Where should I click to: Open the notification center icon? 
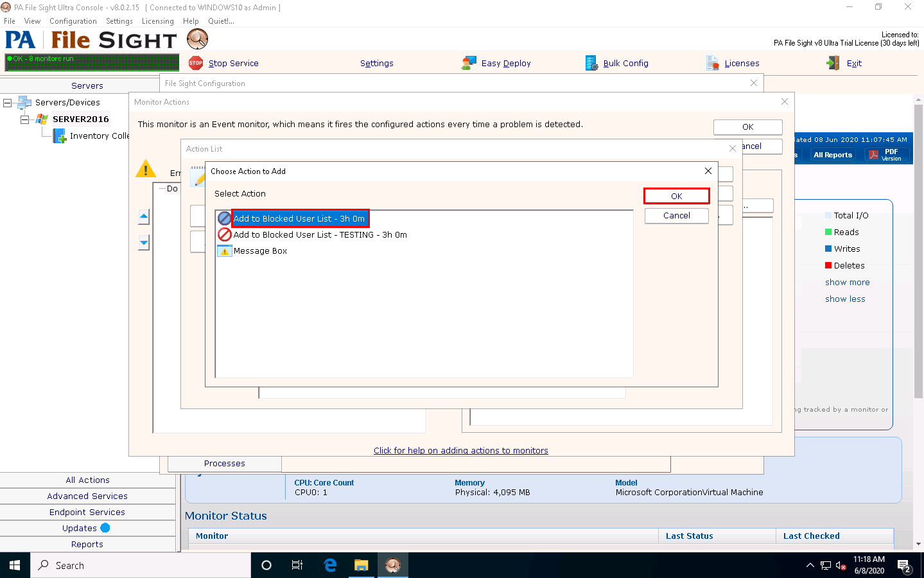click(x=904, y=566)
